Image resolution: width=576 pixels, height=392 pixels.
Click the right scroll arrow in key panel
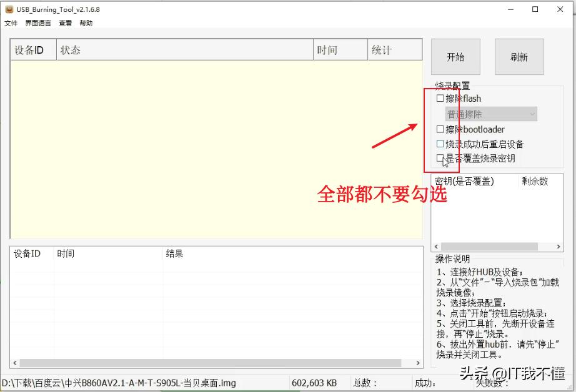(559, 246)
